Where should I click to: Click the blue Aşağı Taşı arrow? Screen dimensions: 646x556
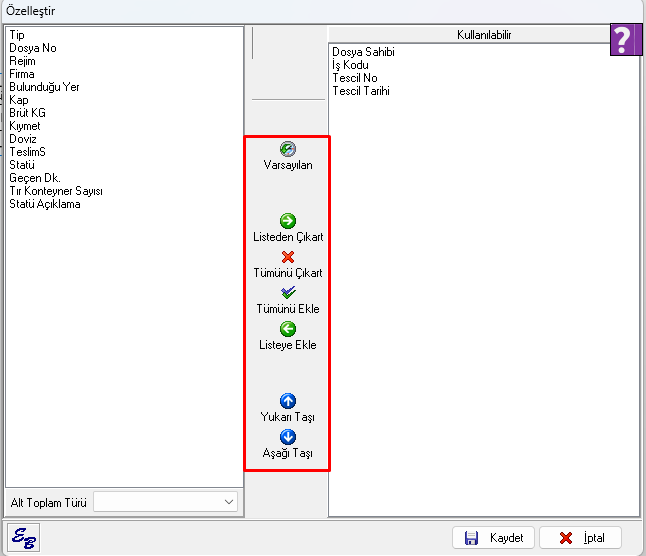click(287, 437)
